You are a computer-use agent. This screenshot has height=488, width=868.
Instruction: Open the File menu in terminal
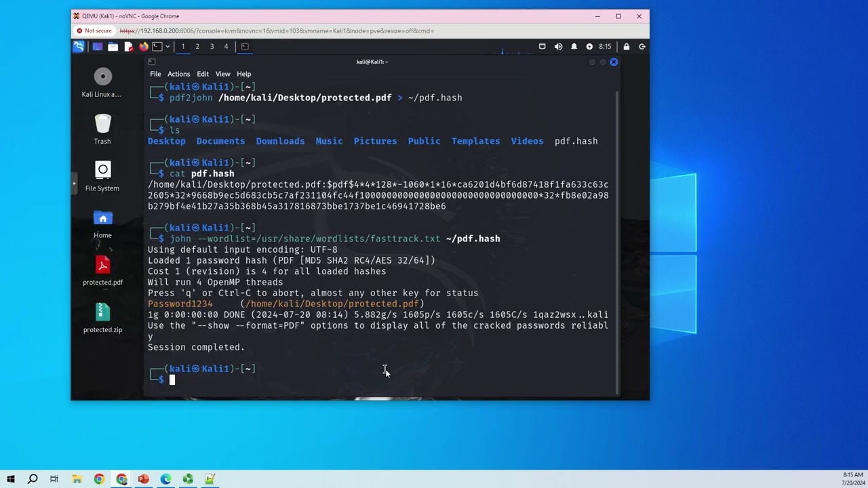(x=155, y=74)
